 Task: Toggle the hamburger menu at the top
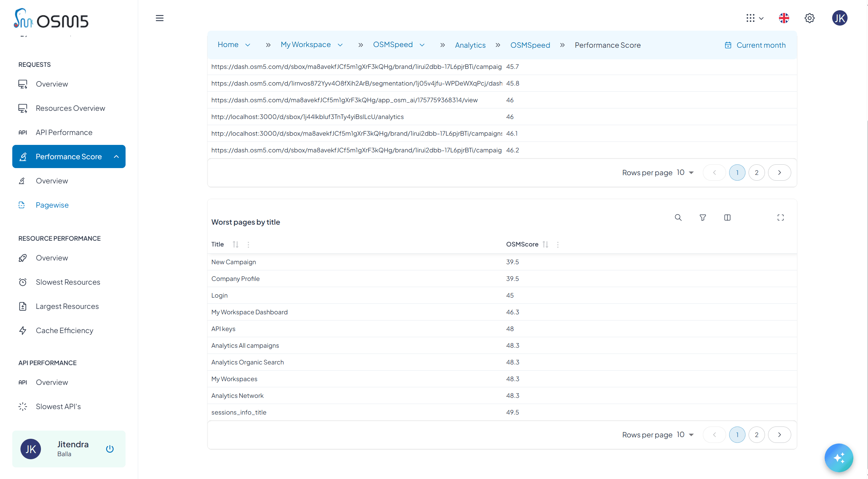159,18
